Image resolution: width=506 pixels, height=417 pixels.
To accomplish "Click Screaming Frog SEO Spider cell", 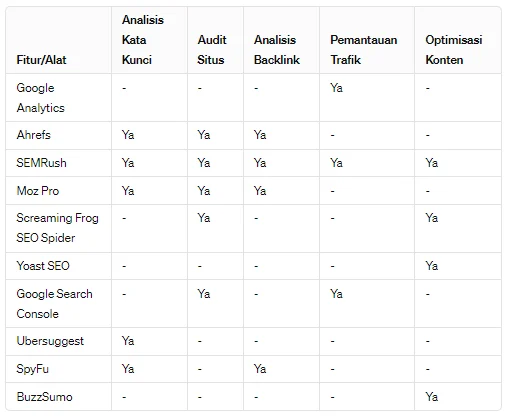I will [x=57, y=228].
